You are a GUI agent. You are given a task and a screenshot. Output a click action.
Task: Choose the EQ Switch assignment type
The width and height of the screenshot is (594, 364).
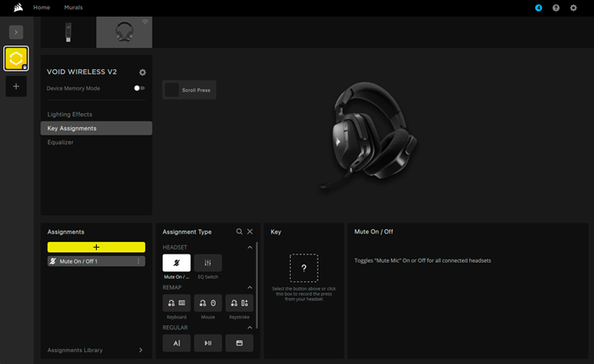coord(208,263)
